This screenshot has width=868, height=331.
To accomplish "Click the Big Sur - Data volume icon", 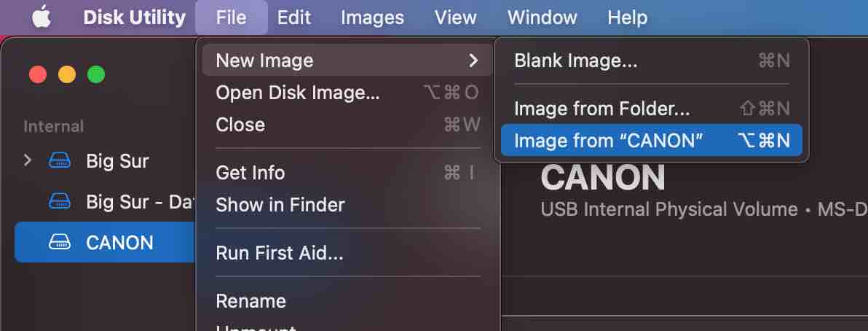I will tap(59, 202).
